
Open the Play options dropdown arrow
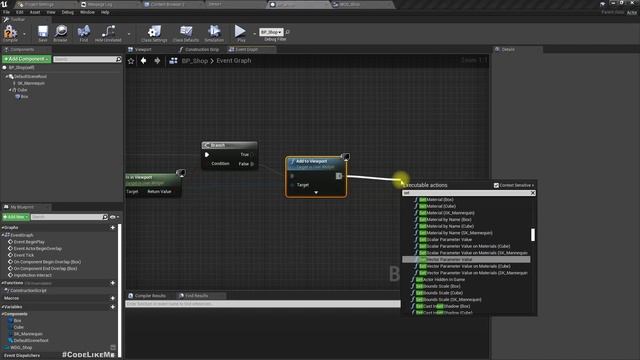[x=254, y=34]
